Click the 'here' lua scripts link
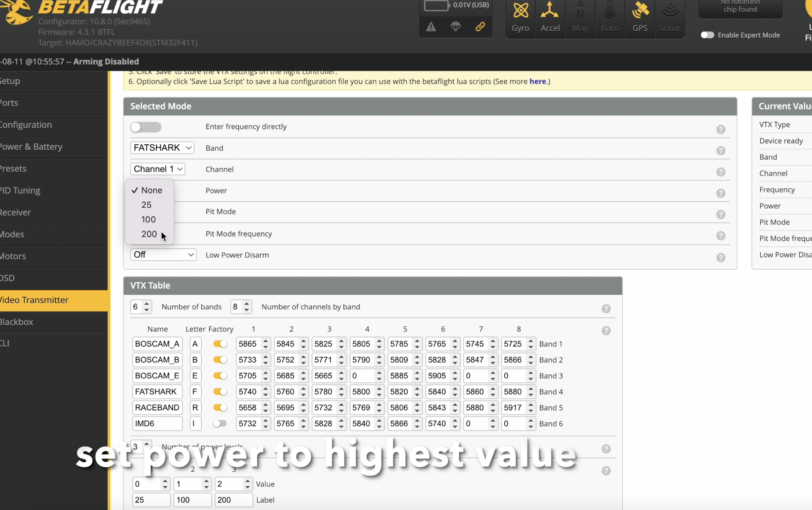812x510 pixels. (537, 81)
